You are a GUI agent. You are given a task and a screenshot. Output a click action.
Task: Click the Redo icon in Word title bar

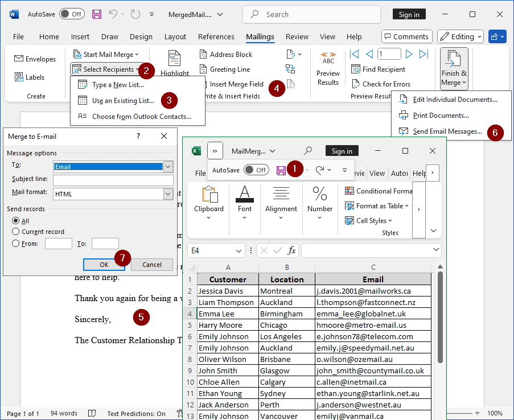click(135, 14)
